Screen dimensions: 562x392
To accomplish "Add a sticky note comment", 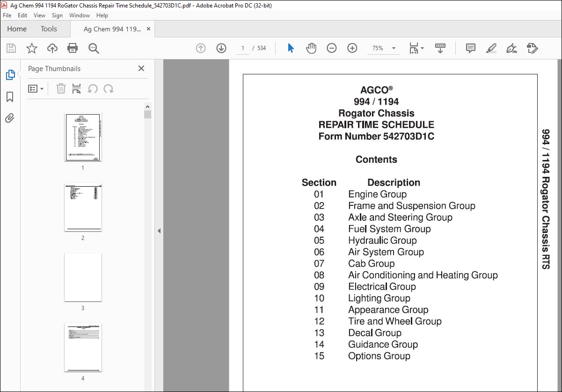I will point(471,48).
